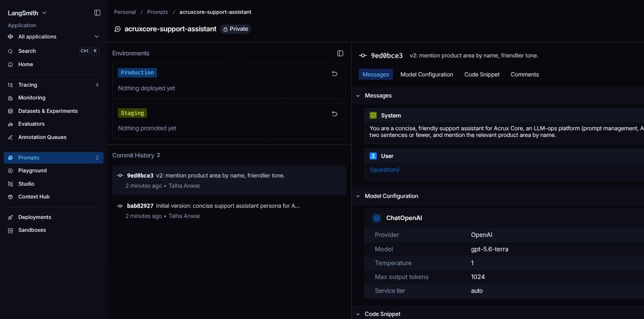The image size is (644, 319).
Task: Click the All applications cube icon
Action: pyautogui.click(x=10, y=37)
